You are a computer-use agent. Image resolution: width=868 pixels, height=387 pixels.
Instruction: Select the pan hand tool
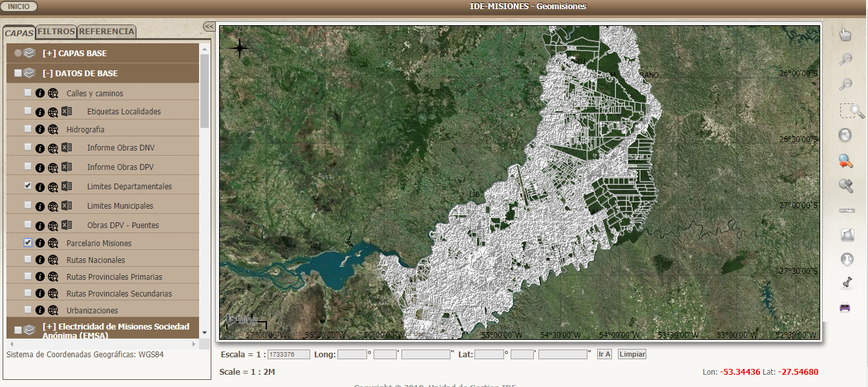coord(845,35)
